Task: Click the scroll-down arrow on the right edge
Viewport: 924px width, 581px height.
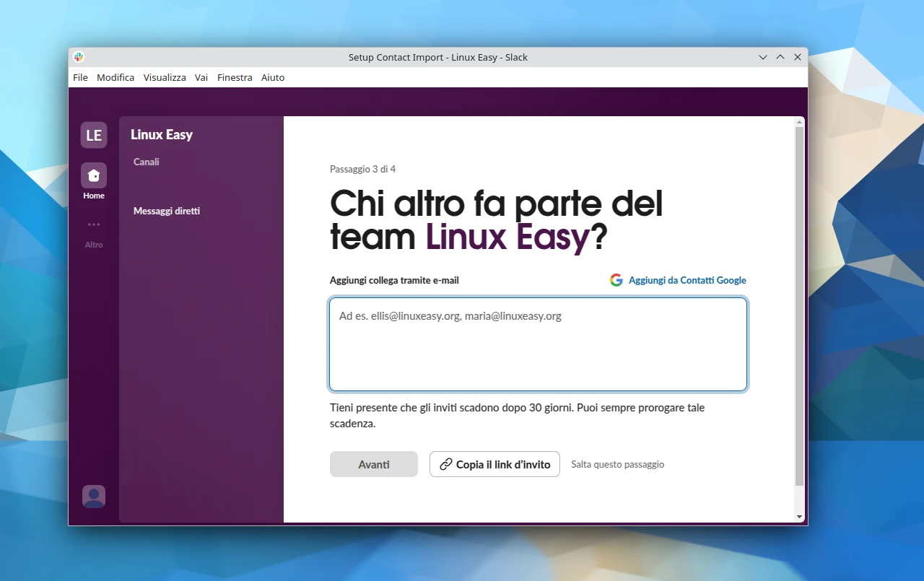Action: [800, 516]
